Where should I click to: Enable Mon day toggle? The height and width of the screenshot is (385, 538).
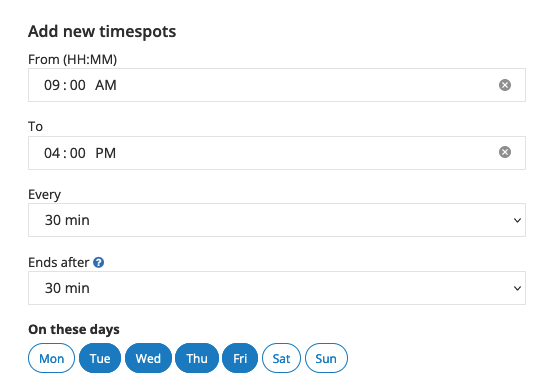(x=51, y=358)
